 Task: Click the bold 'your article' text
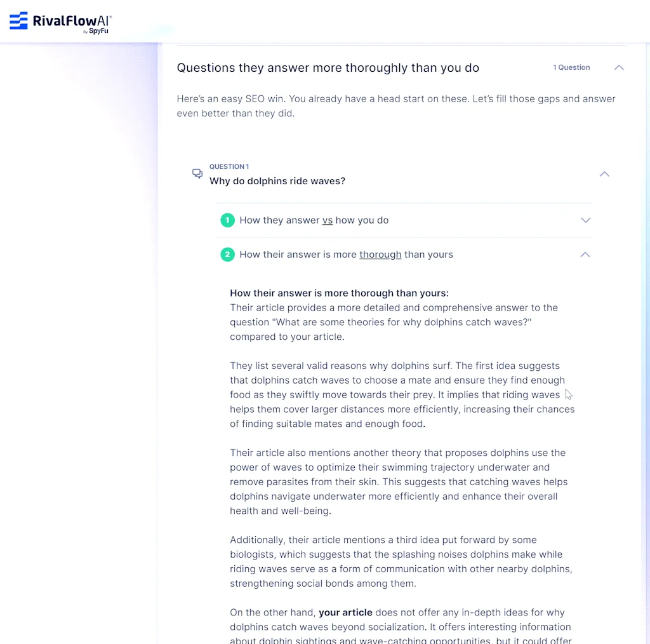coord(345,613)
